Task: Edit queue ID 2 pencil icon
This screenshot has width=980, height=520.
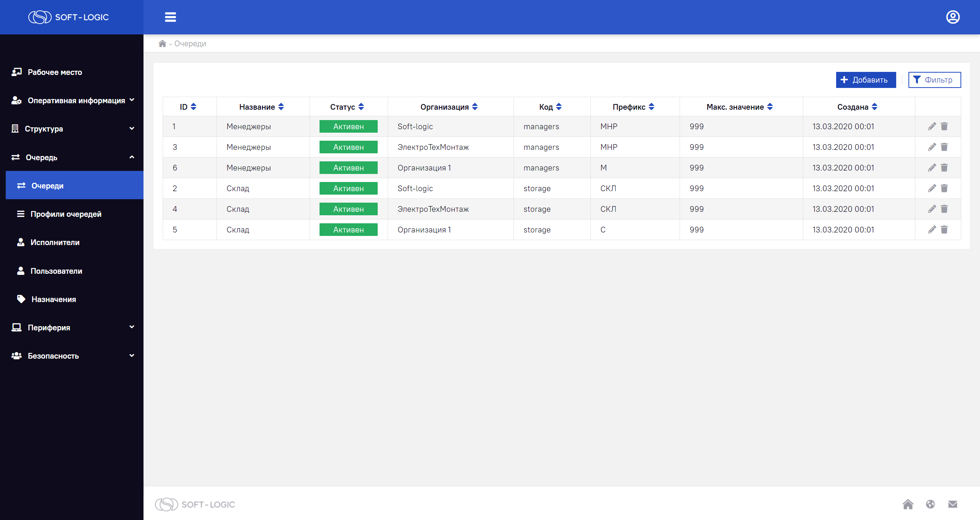Action: [x=932, y=188]
